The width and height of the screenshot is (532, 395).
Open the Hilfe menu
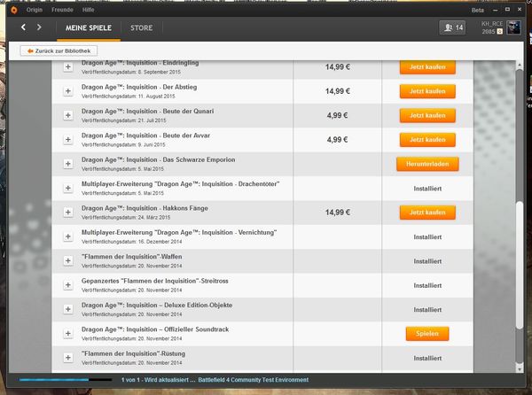pos(88,9)
